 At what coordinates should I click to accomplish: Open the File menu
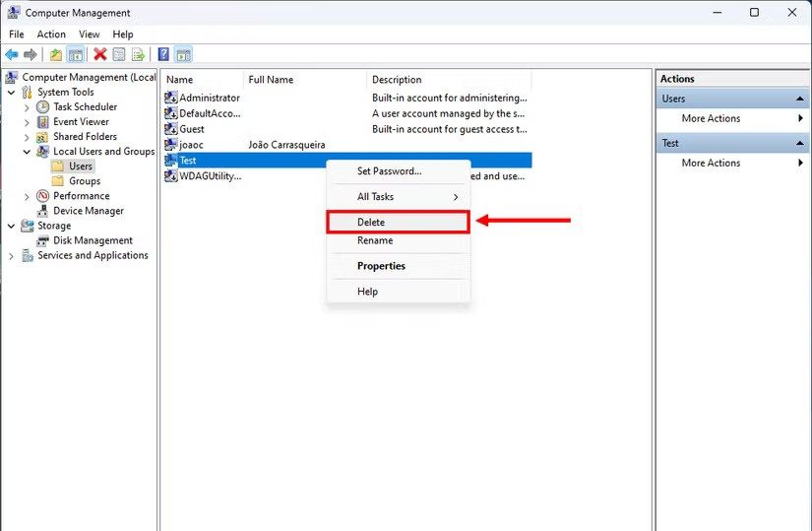[17, 34]
